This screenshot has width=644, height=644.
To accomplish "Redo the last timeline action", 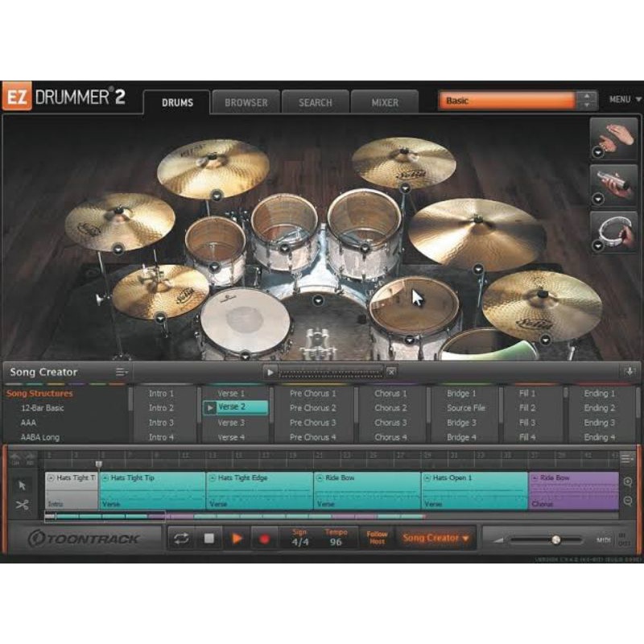I will [x=30, y=458].
